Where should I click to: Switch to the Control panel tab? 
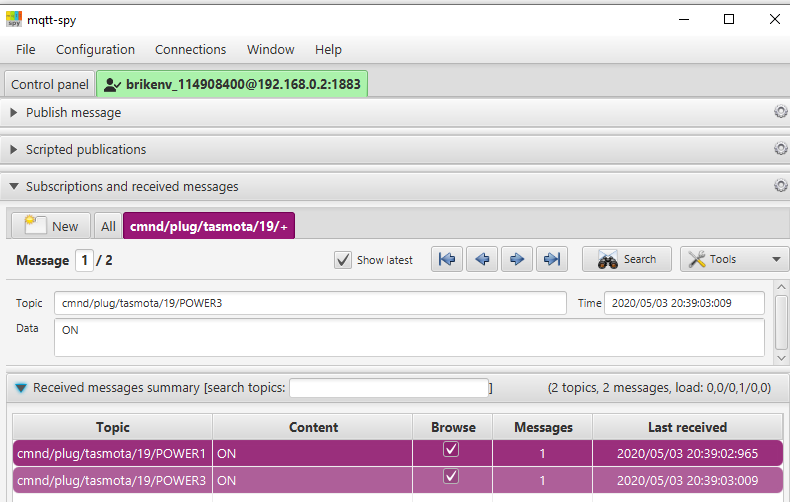[50, 84]
